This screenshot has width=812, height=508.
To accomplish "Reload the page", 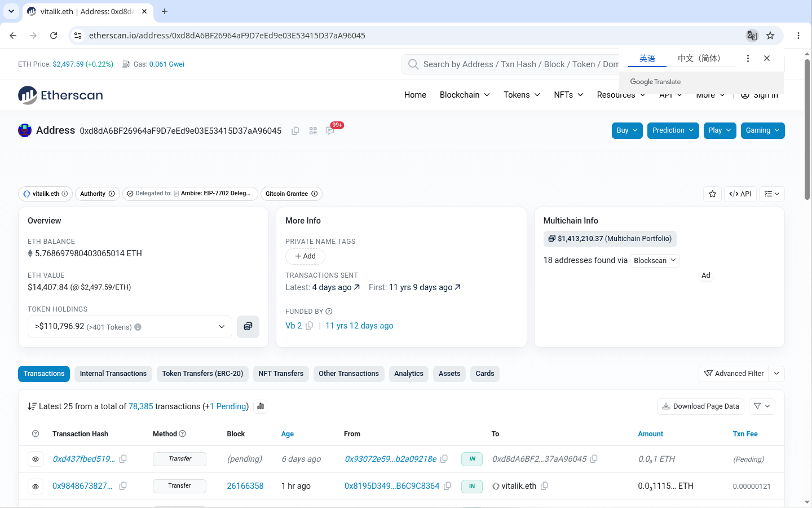I will click(x=54, y=36).
